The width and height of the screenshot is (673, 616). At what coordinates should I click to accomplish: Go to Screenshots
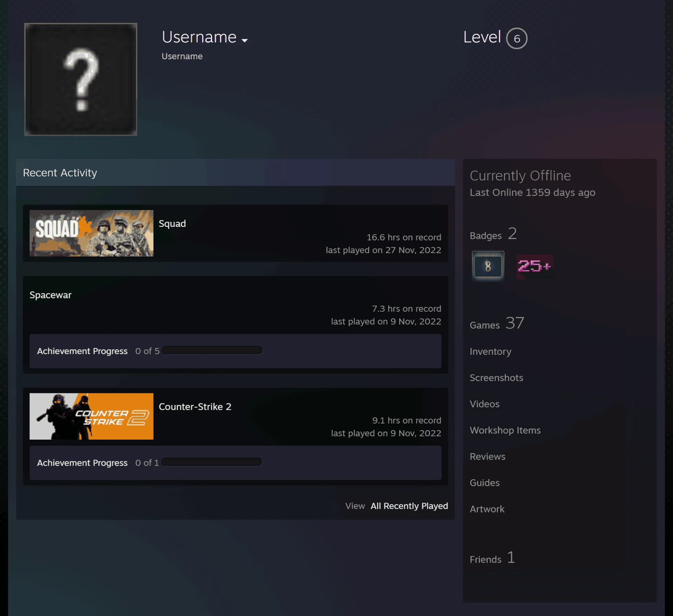(x=496, y=378)
